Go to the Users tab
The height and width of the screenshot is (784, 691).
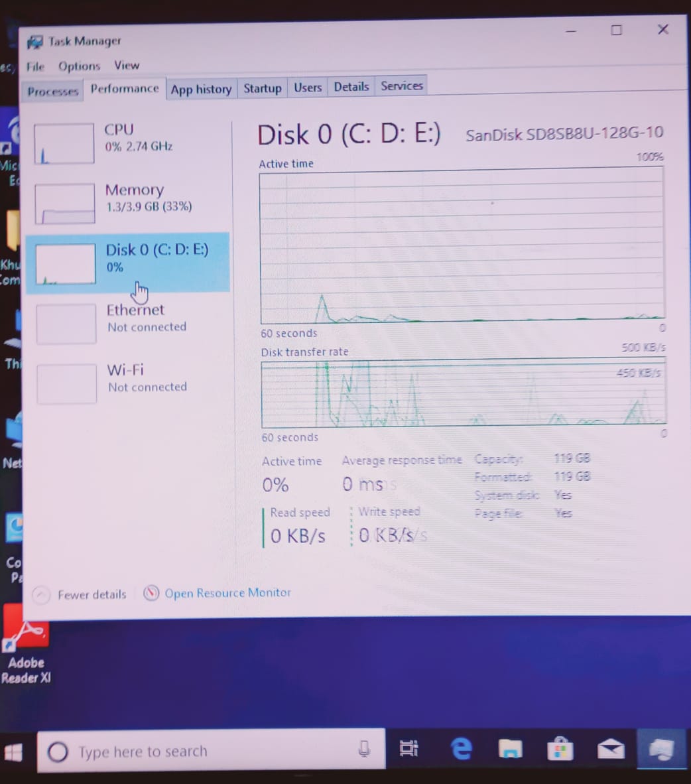click(x=308, y=88)
